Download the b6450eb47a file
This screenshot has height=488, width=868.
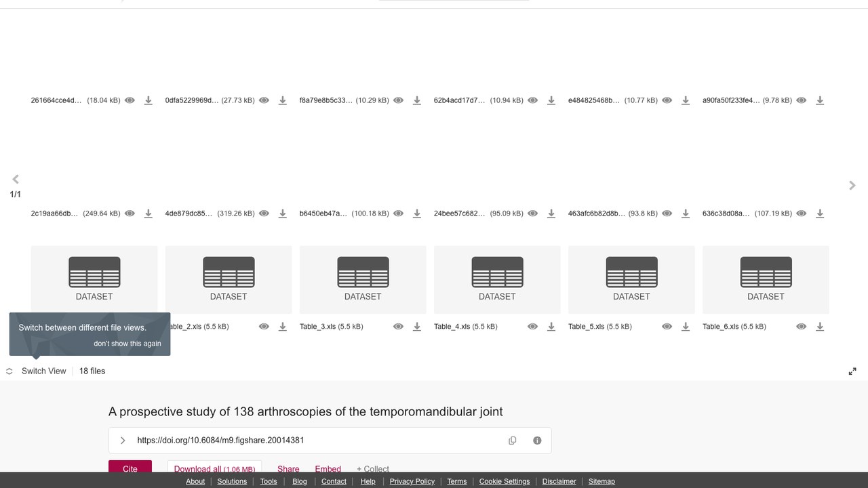click(417, 213)
